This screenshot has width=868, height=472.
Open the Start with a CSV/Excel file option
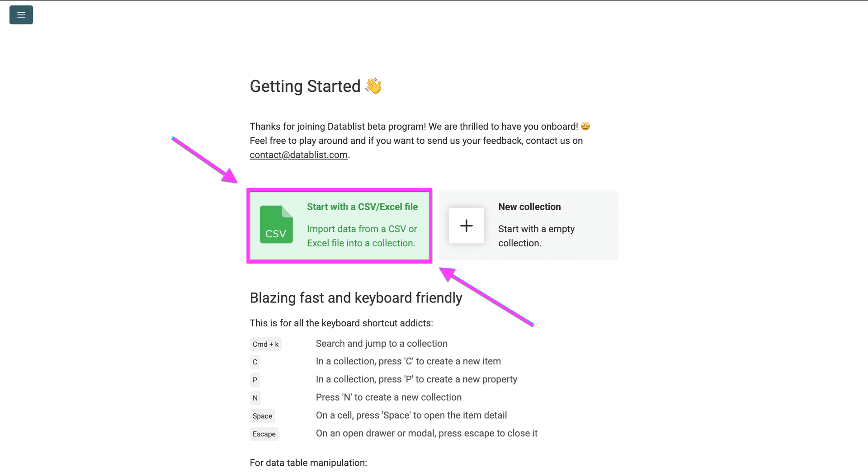coord(339,226)
